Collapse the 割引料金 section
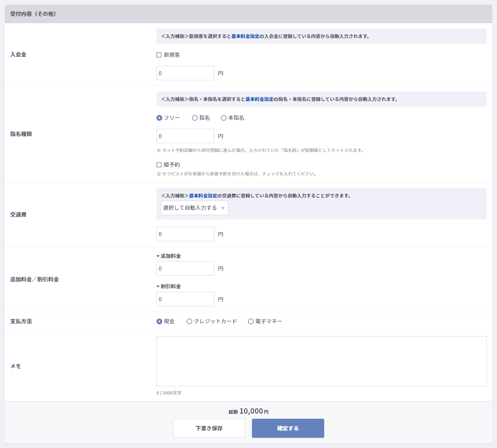 click(169, 286)
